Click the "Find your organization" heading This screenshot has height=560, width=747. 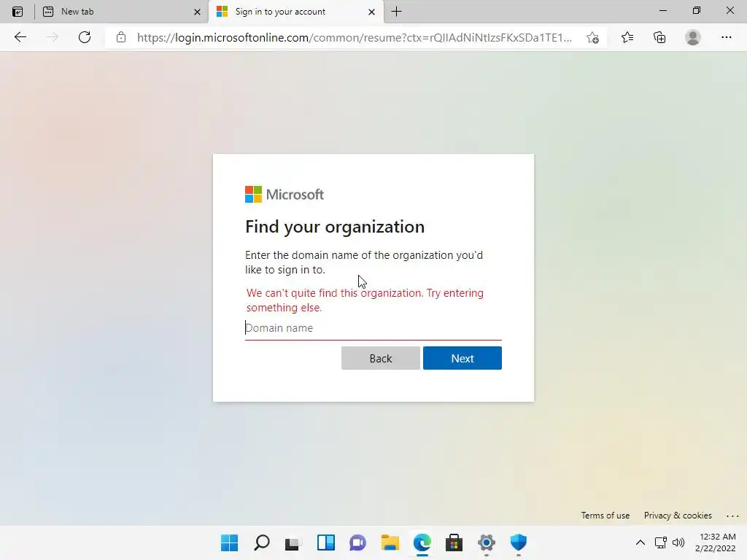pos(335,227)
